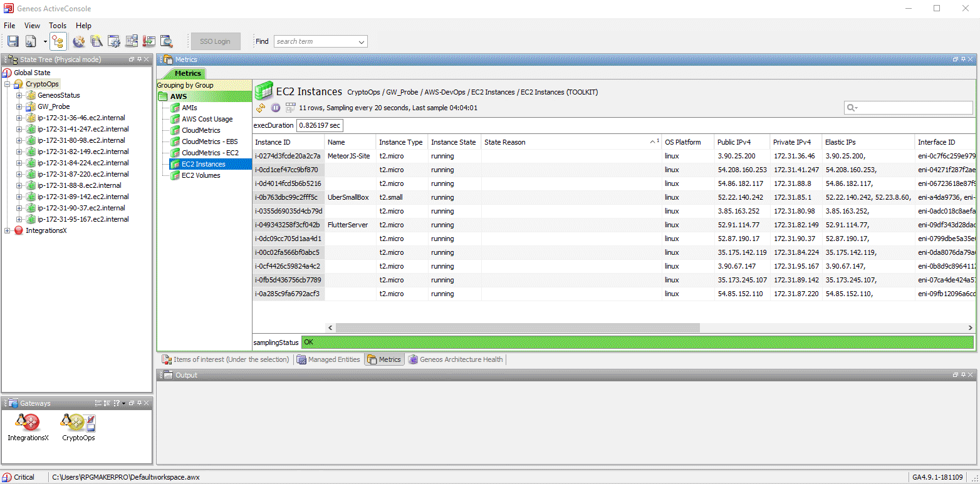Screen dimensions: 980x484
Task: Click the window-with-gear settings toolbar icon
Action: click(113, 41)
